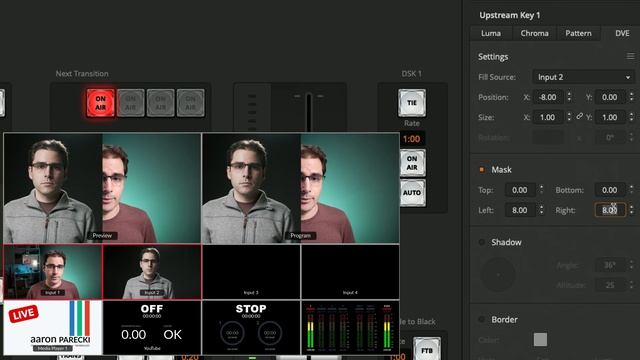640x360 pixels.
Task: Open the Settings panel hamburger menu
Action: coord(631,56)
